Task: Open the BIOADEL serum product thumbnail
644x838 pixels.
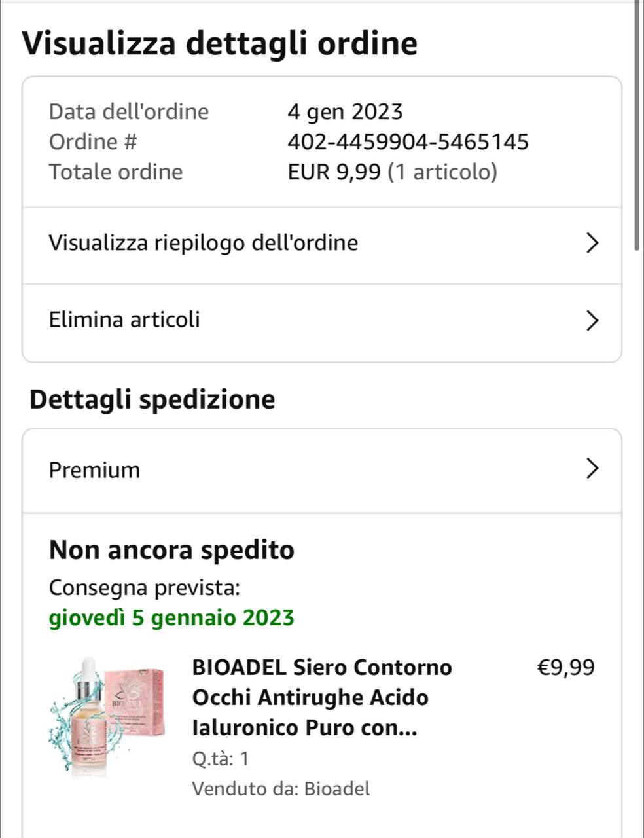Action: point(107,716)
